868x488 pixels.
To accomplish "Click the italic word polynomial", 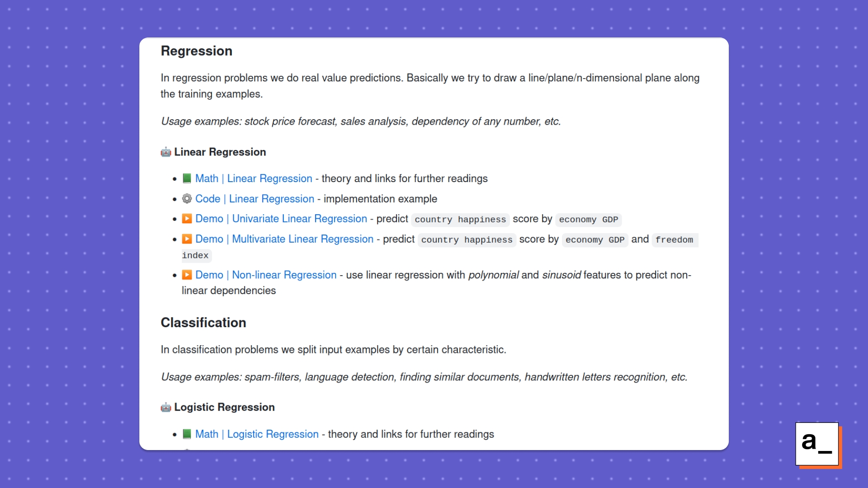I will tap(493, 275).
